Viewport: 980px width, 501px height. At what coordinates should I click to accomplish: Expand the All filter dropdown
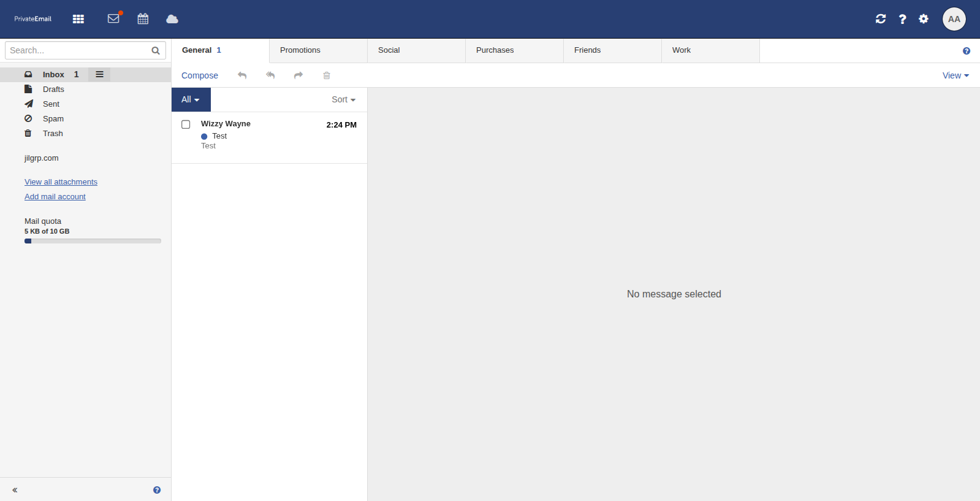(x=191, y=99)
